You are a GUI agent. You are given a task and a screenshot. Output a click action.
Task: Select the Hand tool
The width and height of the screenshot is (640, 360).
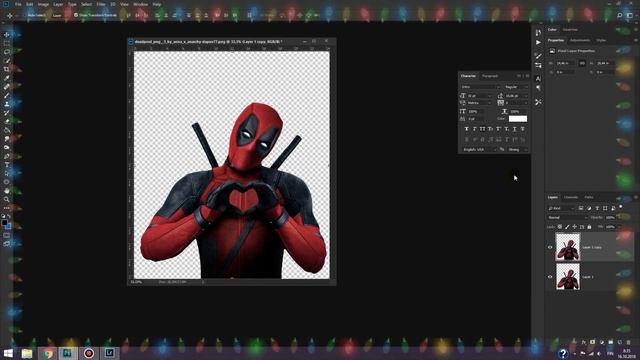click(x=7, y=191)
